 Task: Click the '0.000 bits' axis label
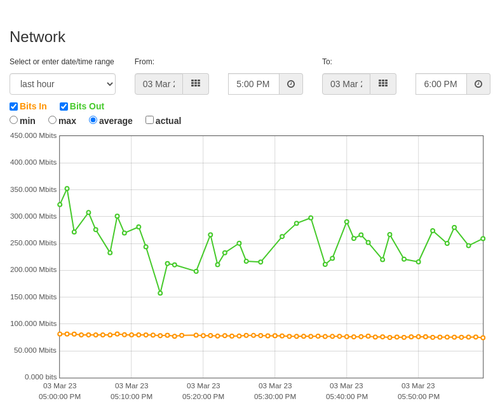tap(40, 377)
